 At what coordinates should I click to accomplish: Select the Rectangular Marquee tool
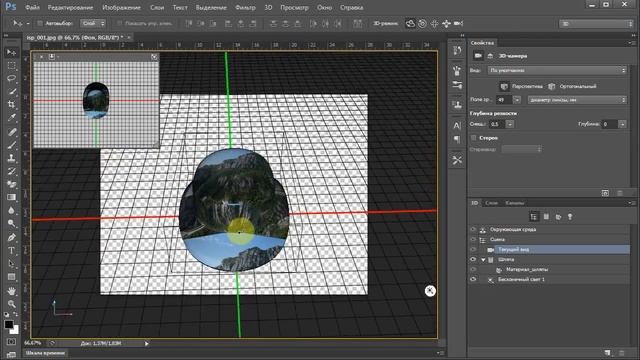click(x=11, y=66)
